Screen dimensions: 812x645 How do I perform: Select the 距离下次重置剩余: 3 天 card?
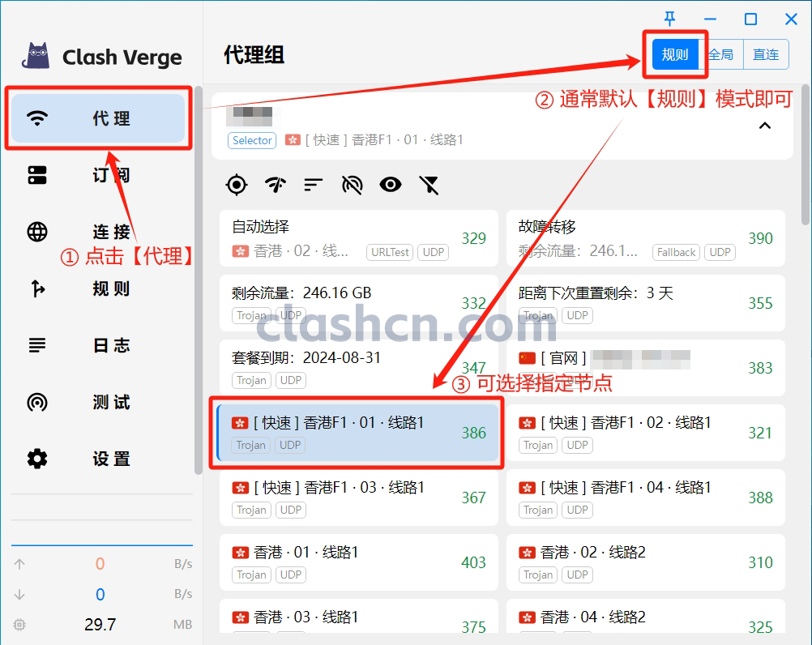[x=646, y=303]
